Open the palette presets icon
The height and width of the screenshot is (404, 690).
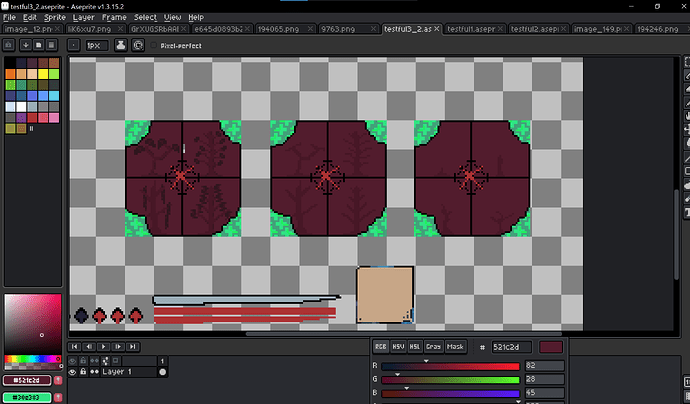tap(37, 45)
